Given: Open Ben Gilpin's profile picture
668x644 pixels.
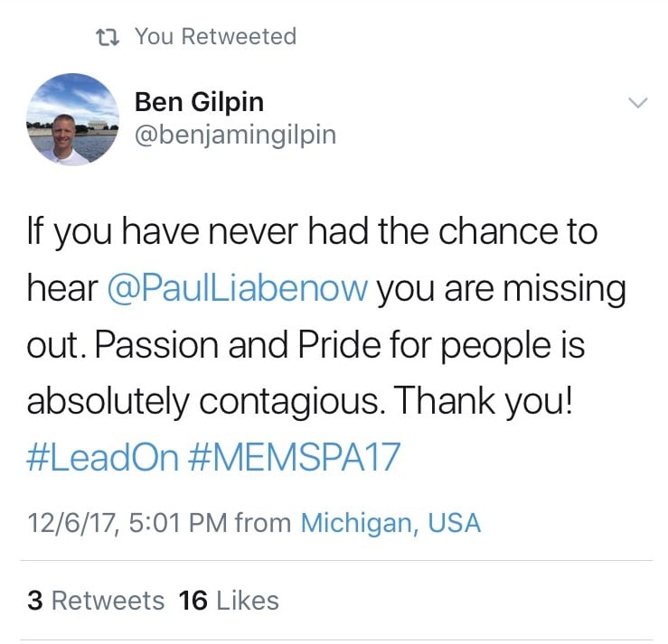Looking at the screenshot, I should pos(72,119).
